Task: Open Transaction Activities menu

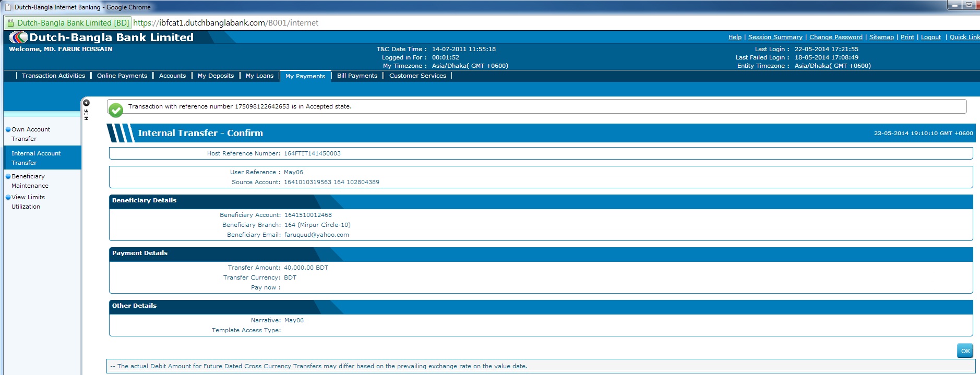Action: point(53,76)
